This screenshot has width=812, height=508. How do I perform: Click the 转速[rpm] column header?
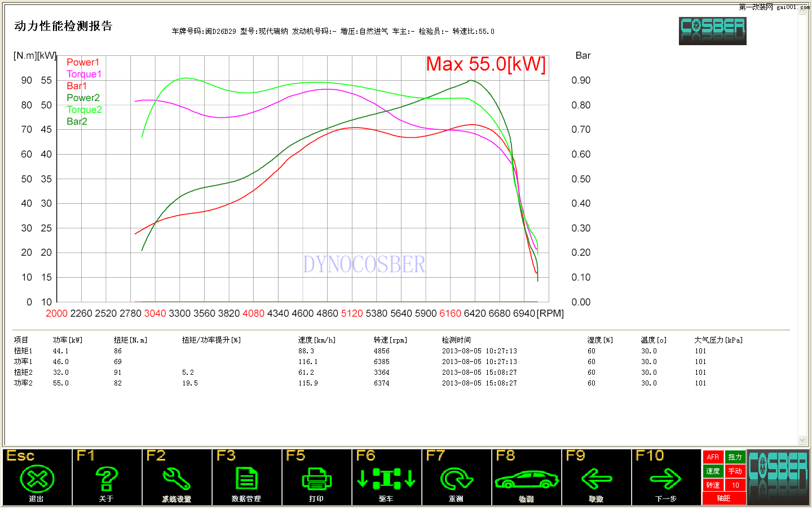pos(390,340)
